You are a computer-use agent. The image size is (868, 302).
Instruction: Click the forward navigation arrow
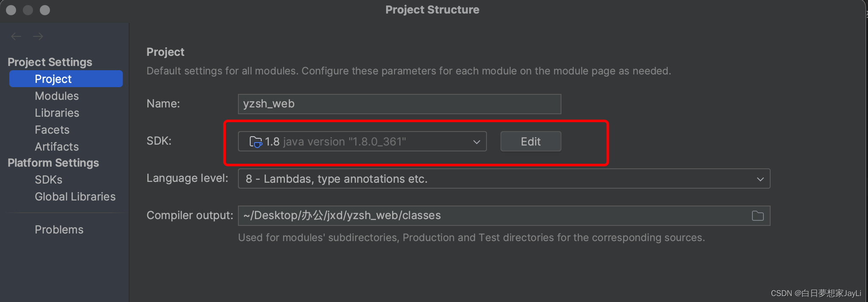point(38,37)
